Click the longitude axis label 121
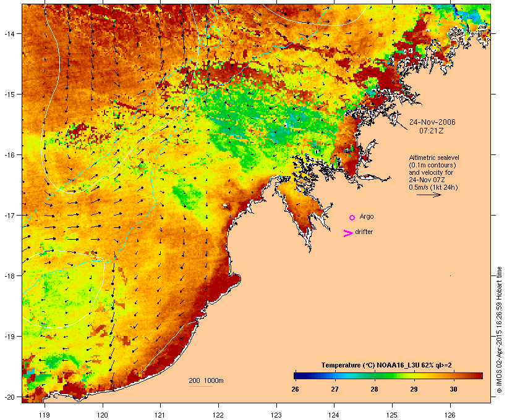 point(160,415)
